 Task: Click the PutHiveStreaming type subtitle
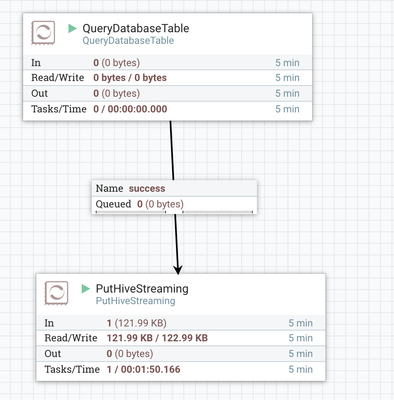135,301
